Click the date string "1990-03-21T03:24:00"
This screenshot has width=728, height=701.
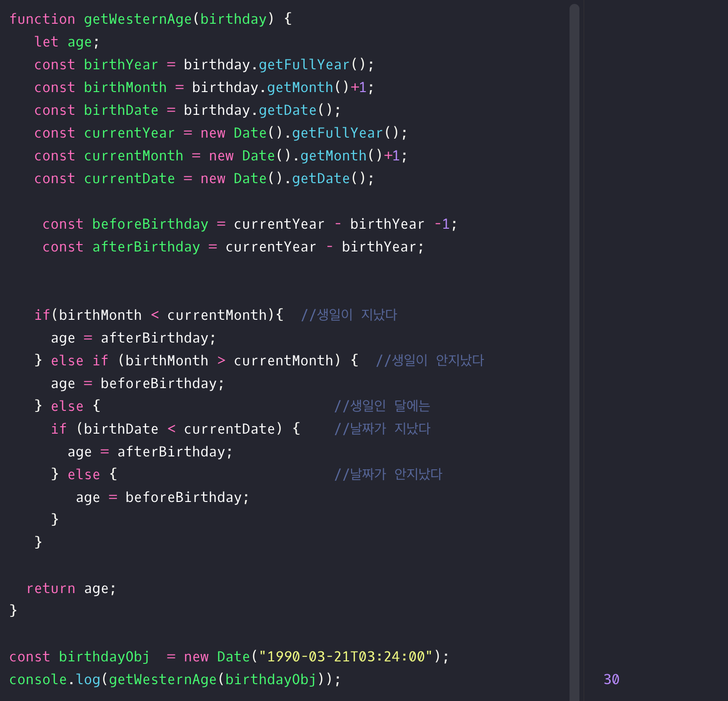[x=346, y=656]
